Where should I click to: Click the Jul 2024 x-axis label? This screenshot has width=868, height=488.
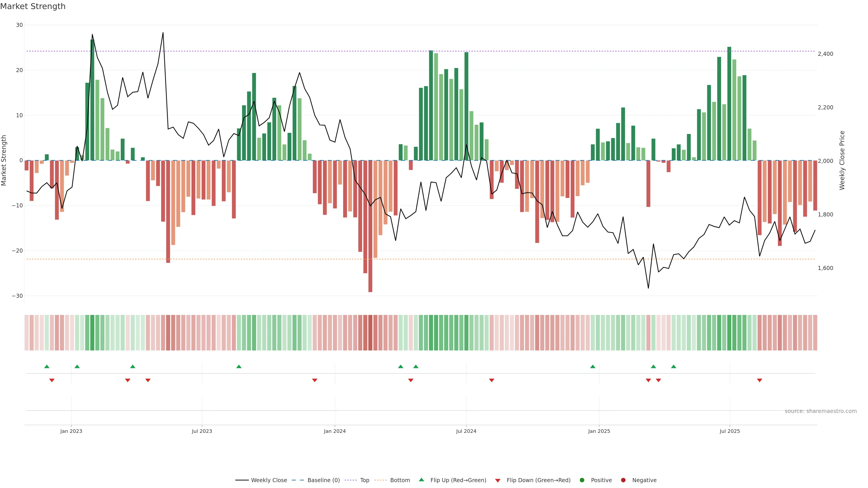[x=466, y=431]
